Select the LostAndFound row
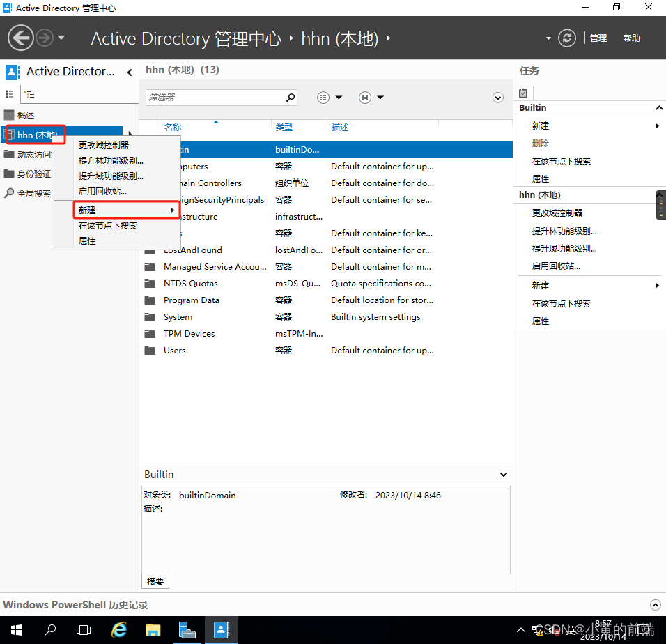This screenshot has width=666, height=644. [326, 250]
